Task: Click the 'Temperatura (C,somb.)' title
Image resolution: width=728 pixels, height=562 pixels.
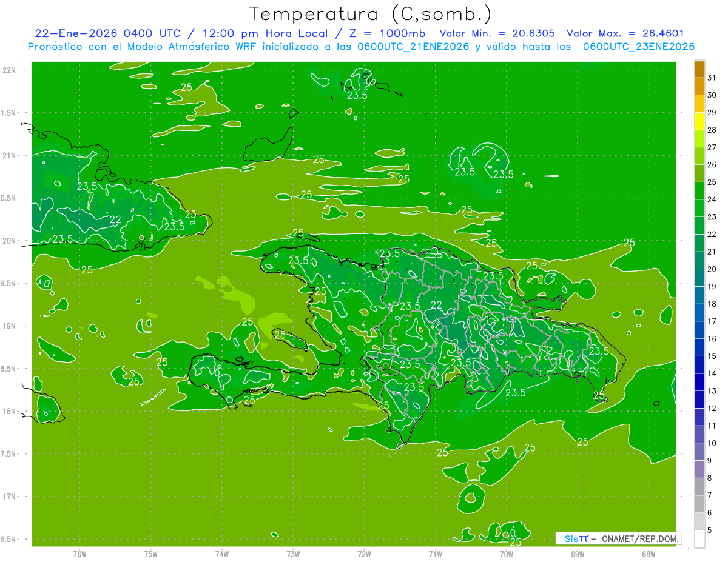Action: (371, 14)
